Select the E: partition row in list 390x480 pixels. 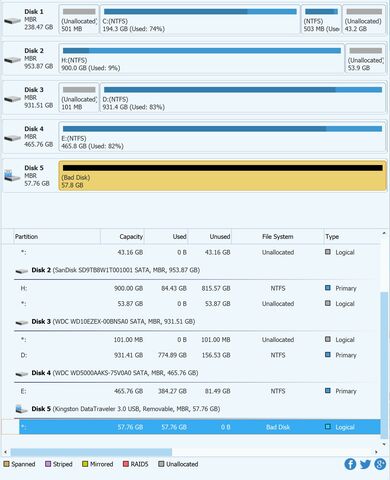click(x=197, y=391)
